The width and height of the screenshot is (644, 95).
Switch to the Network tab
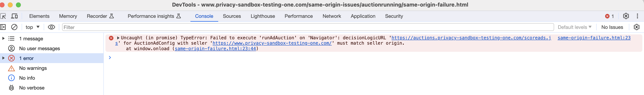point(331,16)
